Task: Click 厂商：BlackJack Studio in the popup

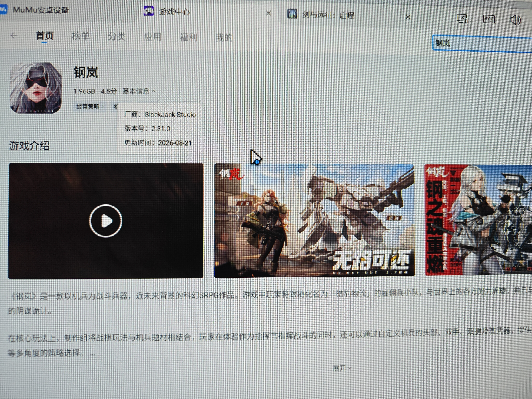Action: coord(160,114)
